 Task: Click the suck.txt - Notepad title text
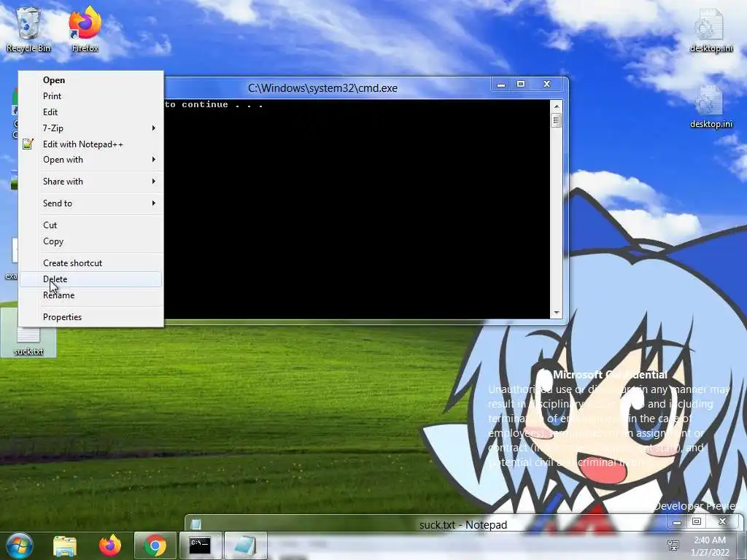click(463, 525)
